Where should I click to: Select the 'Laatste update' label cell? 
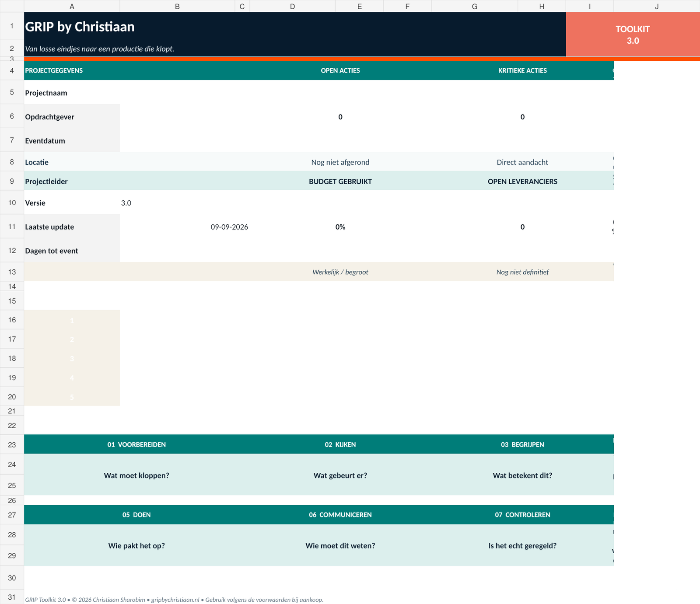tap(72, 227)
